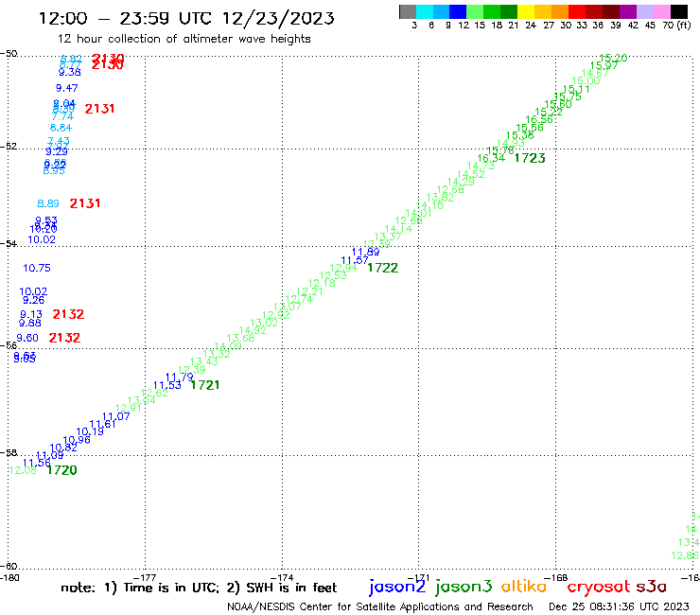This screenshot has height=615, width=700.
Task: Click the 1723 time label on the track
Action: [530, 158]
